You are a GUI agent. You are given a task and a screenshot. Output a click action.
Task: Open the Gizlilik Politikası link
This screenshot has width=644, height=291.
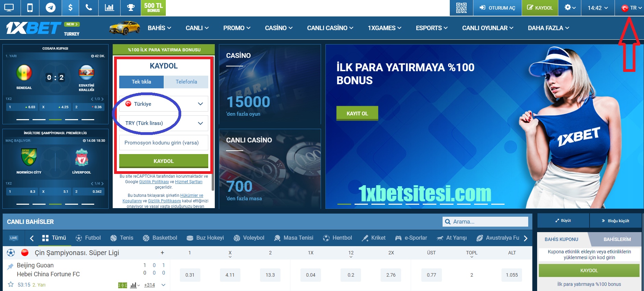coord(154,182)
